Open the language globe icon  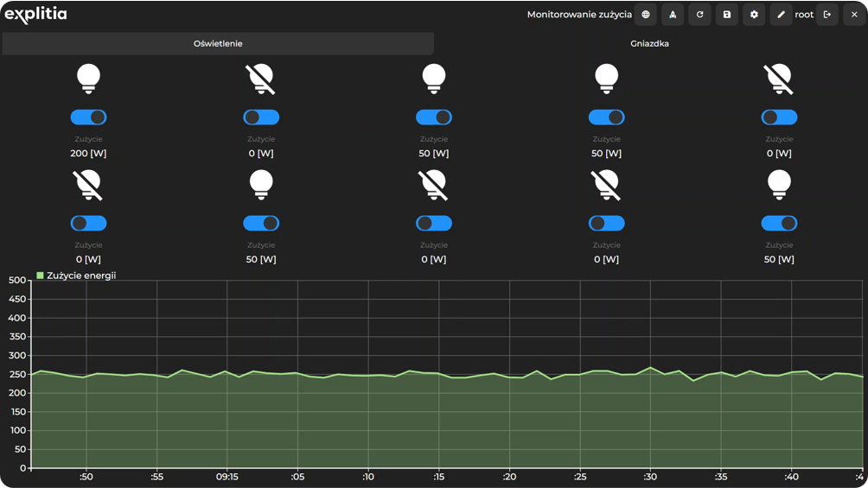click(x=646, y=15)
